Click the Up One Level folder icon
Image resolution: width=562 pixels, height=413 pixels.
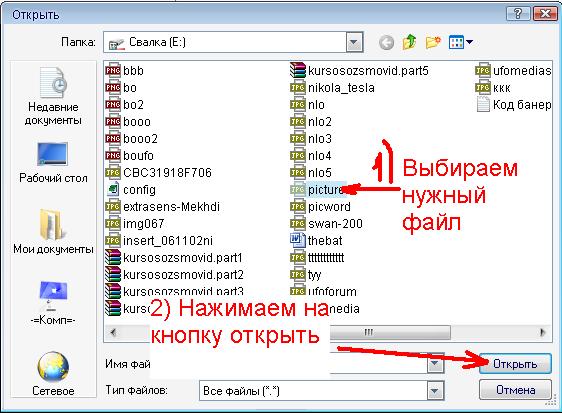coord(409,42)
